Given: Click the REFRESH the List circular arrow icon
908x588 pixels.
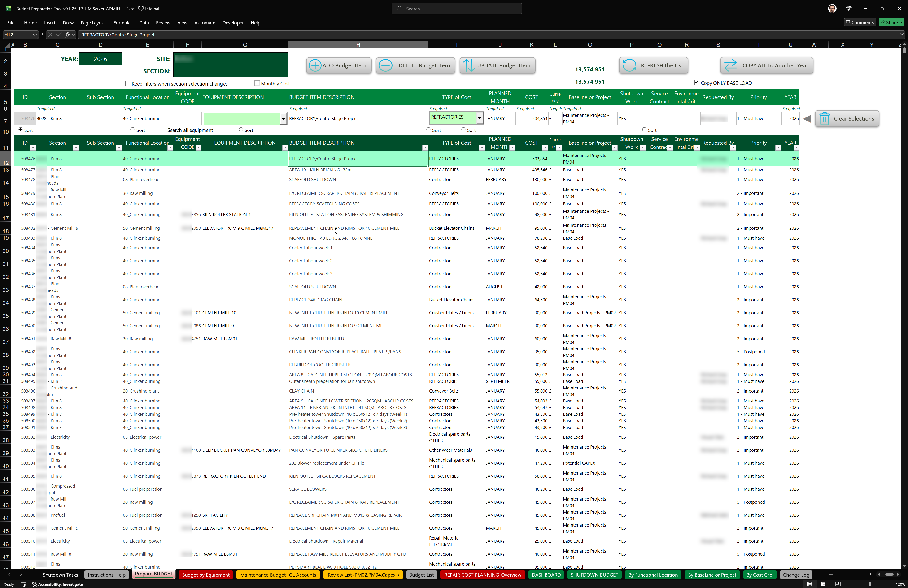Looking at the screenshot, I should coord(629,65).
